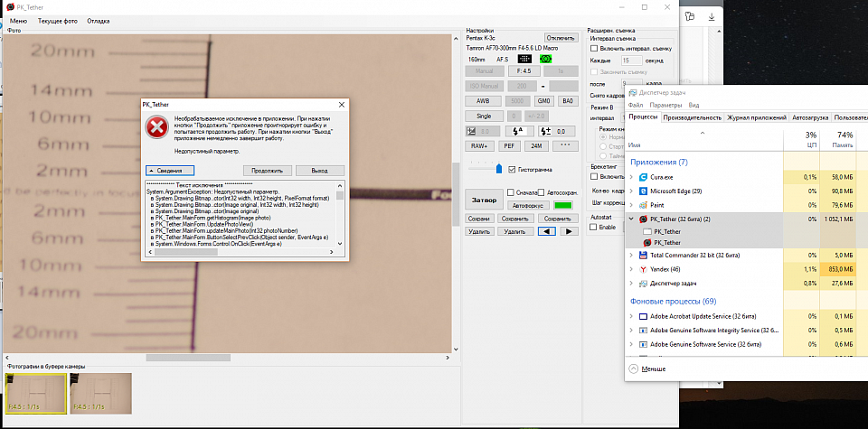Click the green indicator swatch next to Автофокус

point(561,205)
